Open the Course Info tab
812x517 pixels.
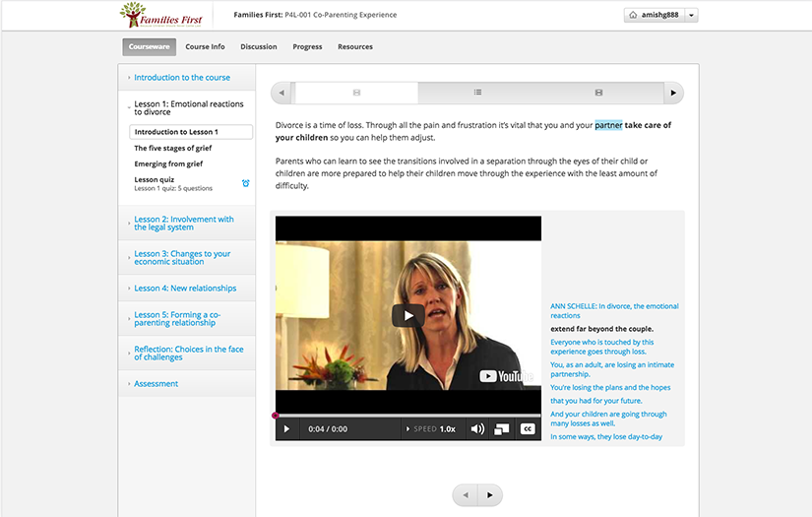[205, 46]
